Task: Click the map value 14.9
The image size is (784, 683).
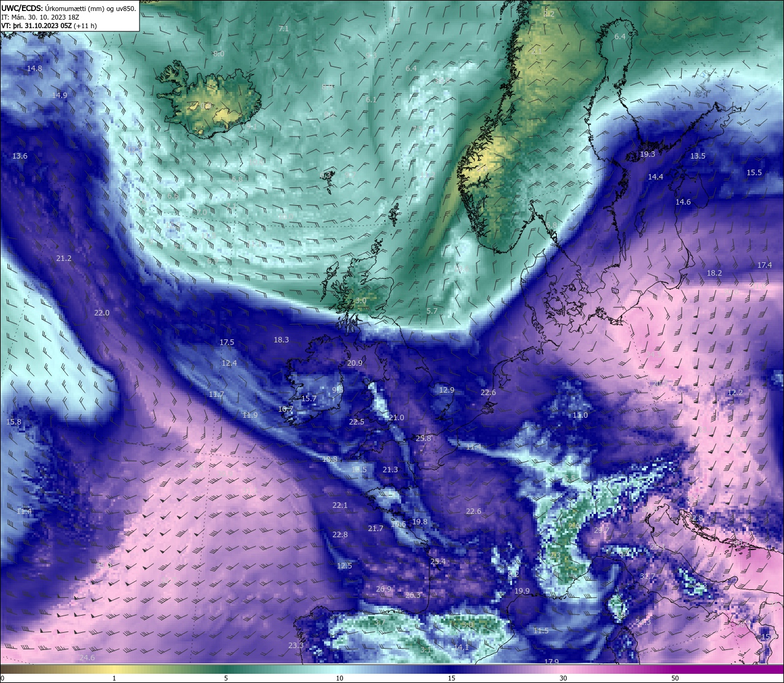Action: coord(59,95)
